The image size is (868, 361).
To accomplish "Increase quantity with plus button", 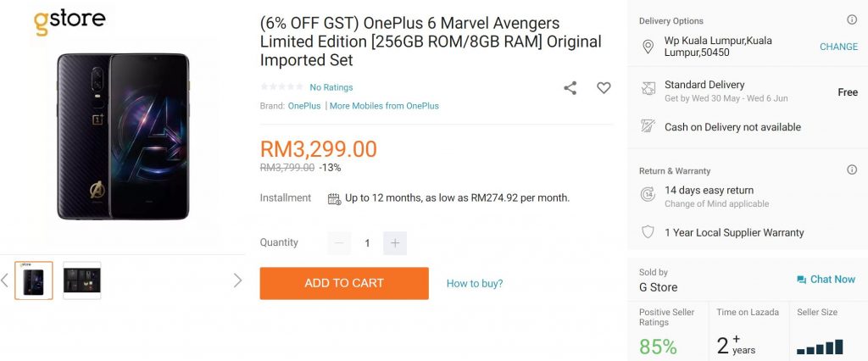I will [394, 243].
